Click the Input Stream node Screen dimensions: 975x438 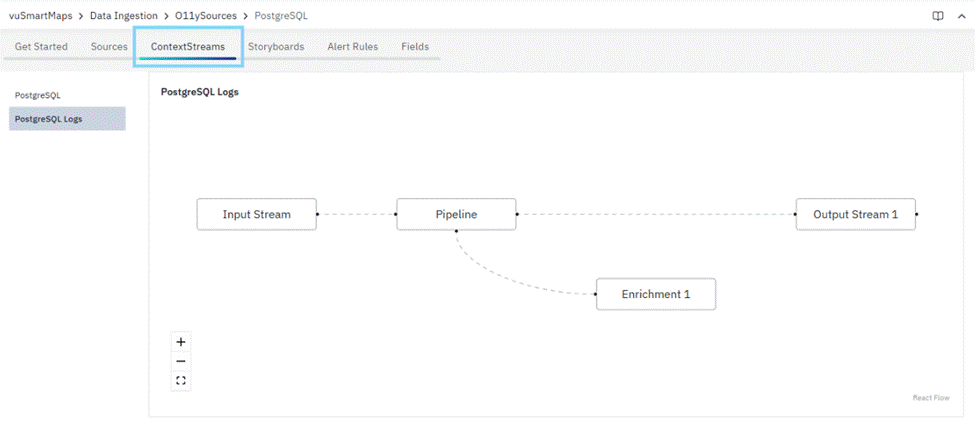256,214
